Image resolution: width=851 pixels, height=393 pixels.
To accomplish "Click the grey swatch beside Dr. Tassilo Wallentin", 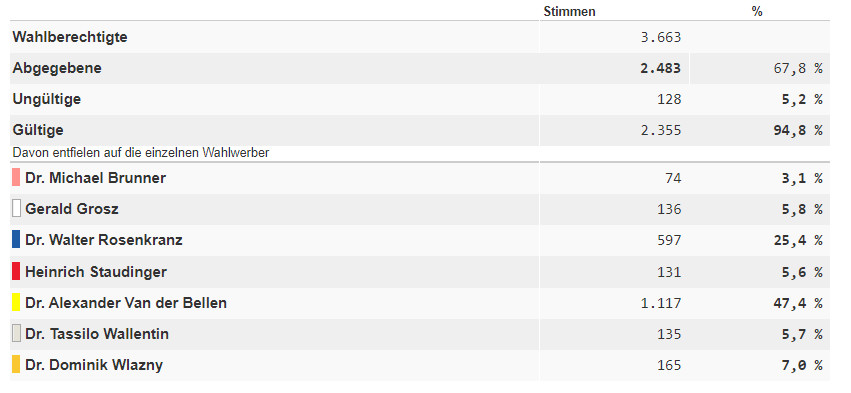I will [16, 333].
